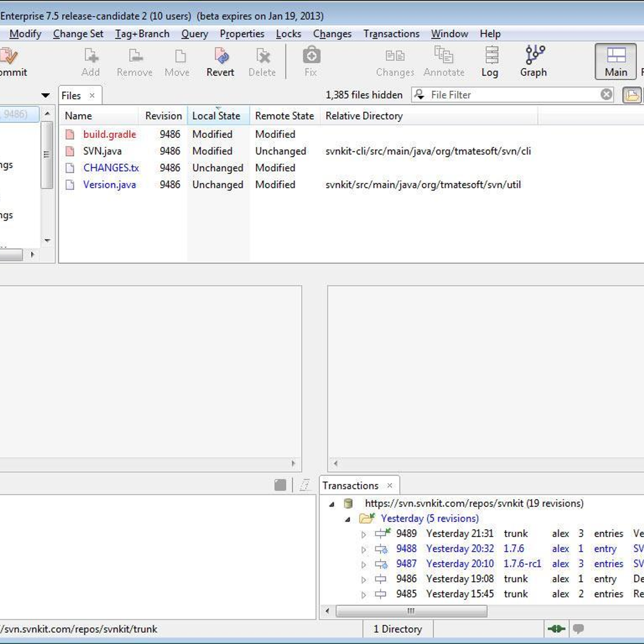The image size is (644, 644).
Task: Select the Version.java file name
Action: 109,185
